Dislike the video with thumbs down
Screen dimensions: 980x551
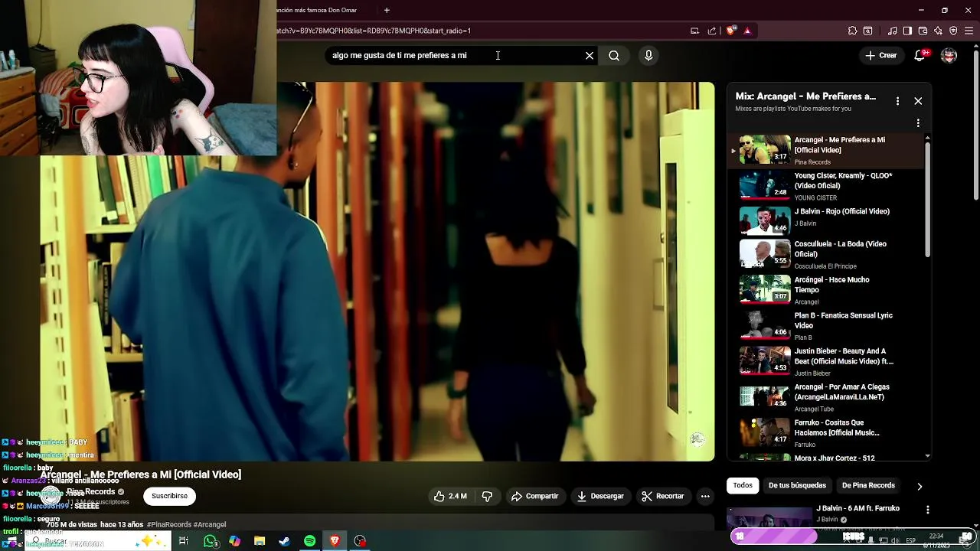point(487,496)
